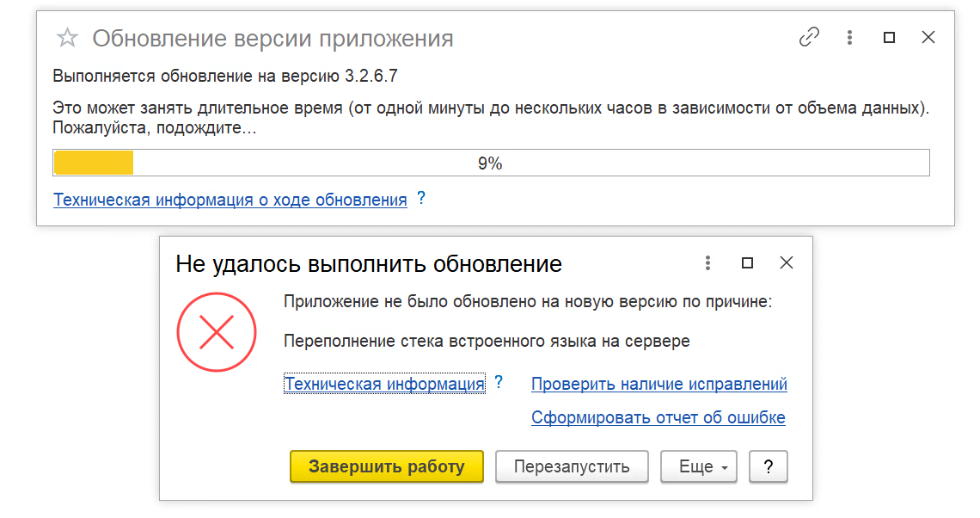The width and height of the screenshot is (980, 518).
Task: Open three-dot menu of error dialog
Action: (707, 262)
